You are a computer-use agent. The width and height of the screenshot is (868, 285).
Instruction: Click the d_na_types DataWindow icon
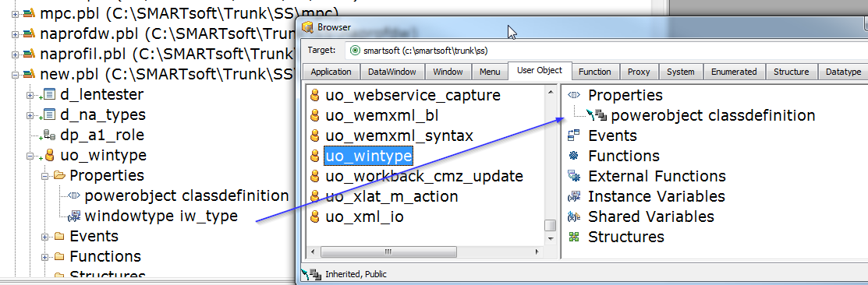48,115
